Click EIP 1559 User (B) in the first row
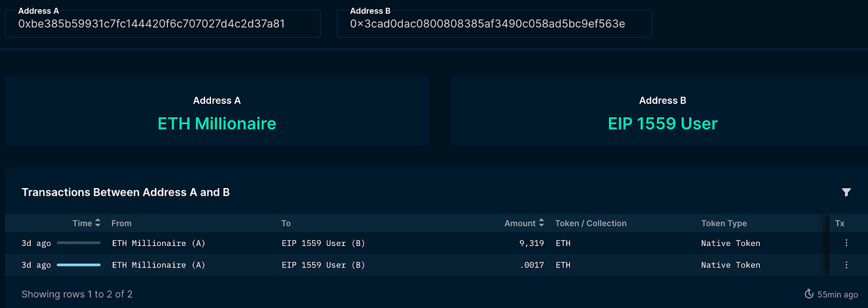868x308 pixels. coord(323,243)
